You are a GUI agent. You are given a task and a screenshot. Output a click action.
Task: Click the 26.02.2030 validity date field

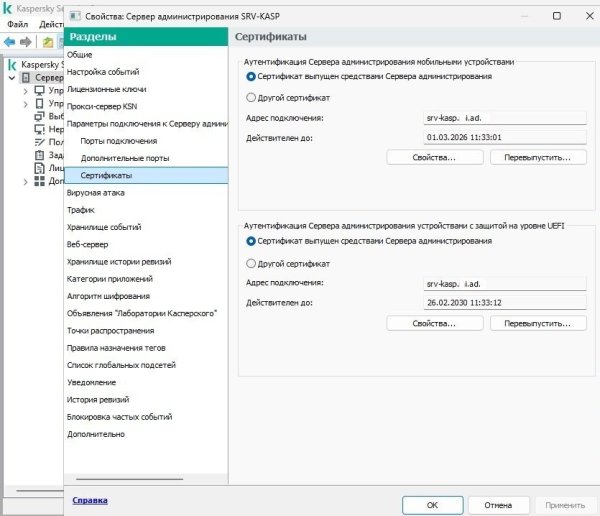pyautogui.click(x=505, y=302)
